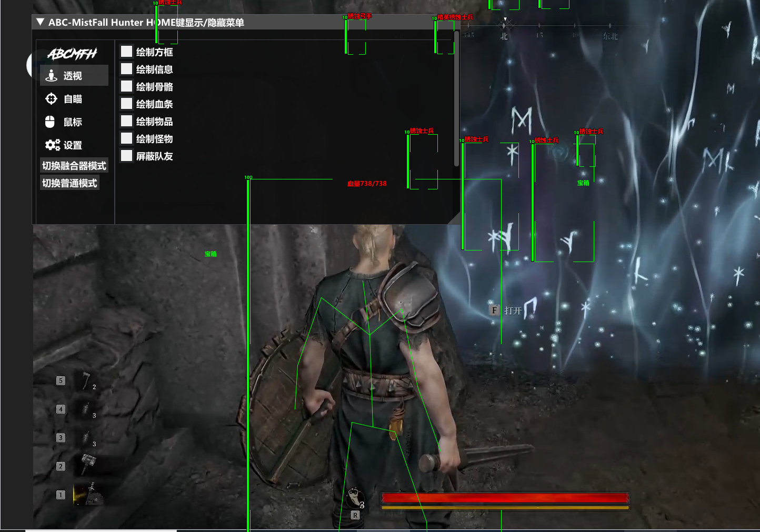Screen dimensions: 760x532
Task: Click the 北 compass marker
Action: click(x=504, y=36)
